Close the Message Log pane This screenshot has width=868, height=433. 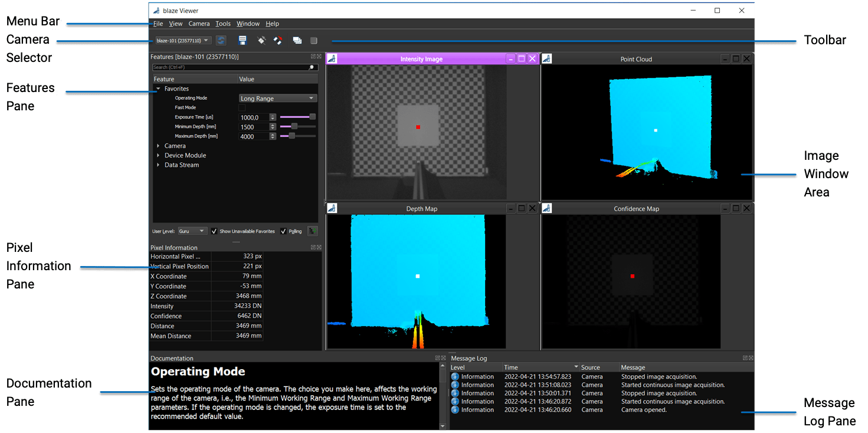751,357
